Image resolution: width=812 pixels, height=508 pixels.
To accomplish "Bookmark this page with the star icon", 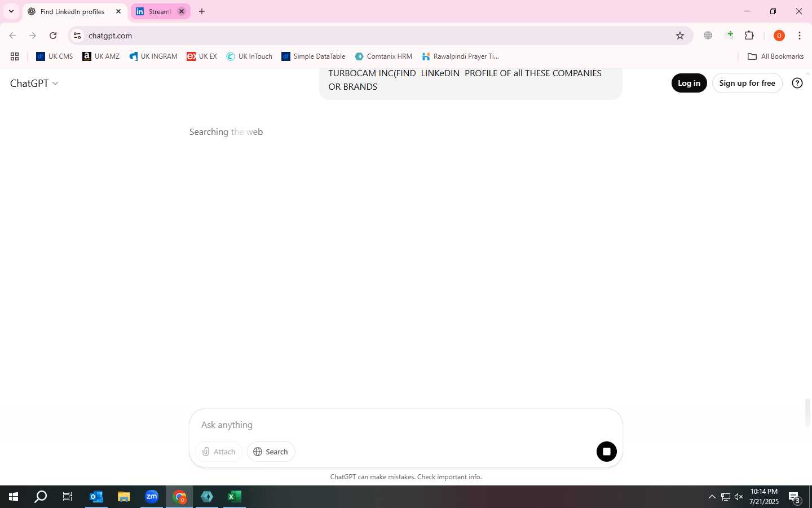I will tap(680, 36).
